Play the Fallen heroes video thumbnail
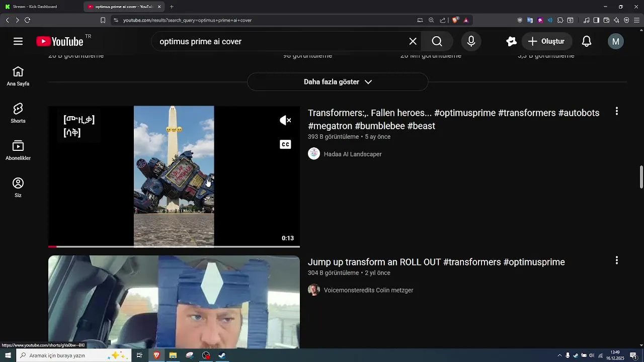Image resolution: width=644 pixels, height=362 pixels. coord(174,176)
